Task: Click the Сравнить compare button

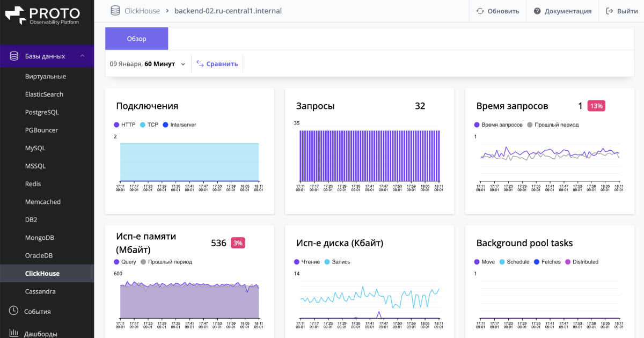Action: coord(217,64)
